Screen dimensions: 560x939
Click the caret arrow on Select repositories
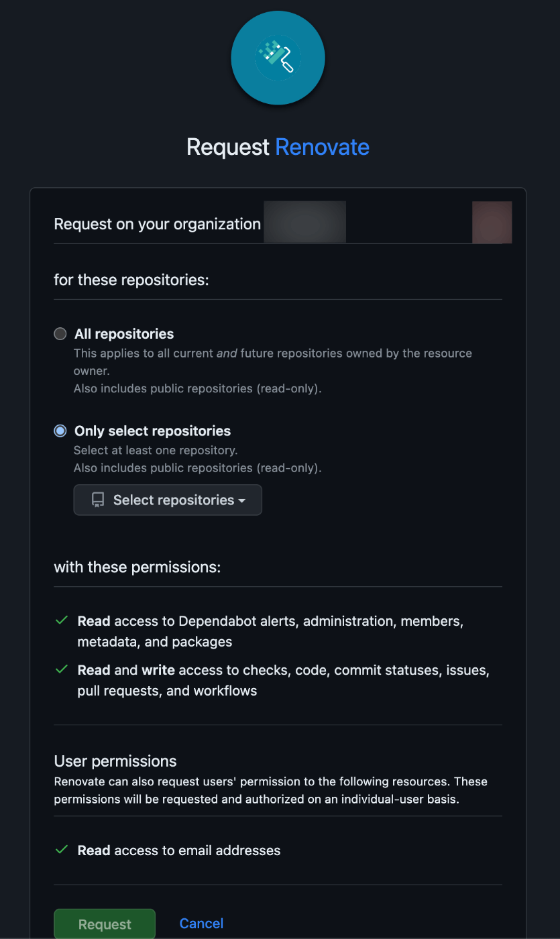click(241, 501)
